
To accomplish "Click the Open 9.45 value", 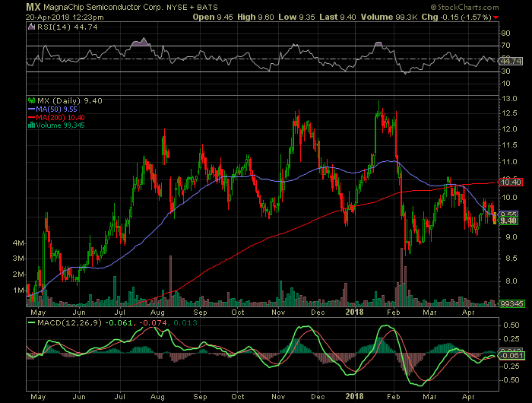I will click(213, 17).
